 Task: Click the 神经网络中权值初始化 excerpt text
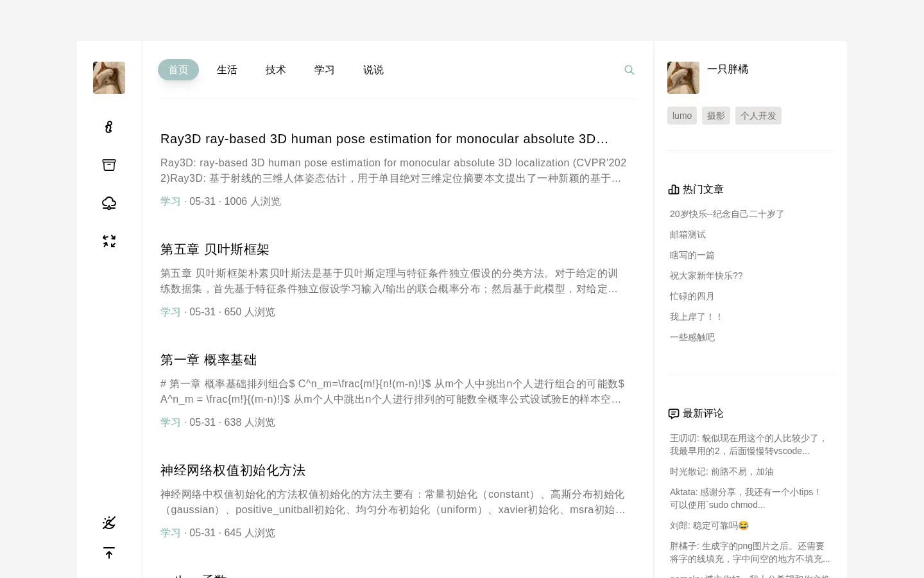[x=393, y=502]
